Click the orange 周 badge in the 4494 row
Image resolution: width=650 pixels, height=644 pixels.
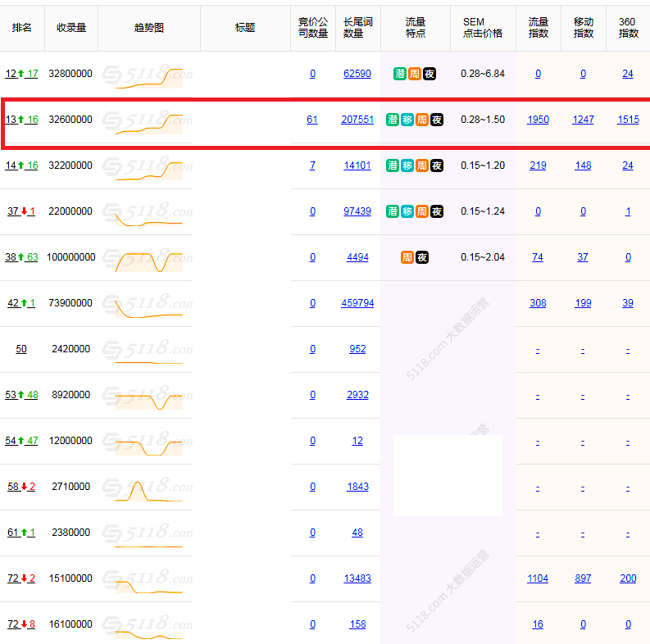[407, 257]
